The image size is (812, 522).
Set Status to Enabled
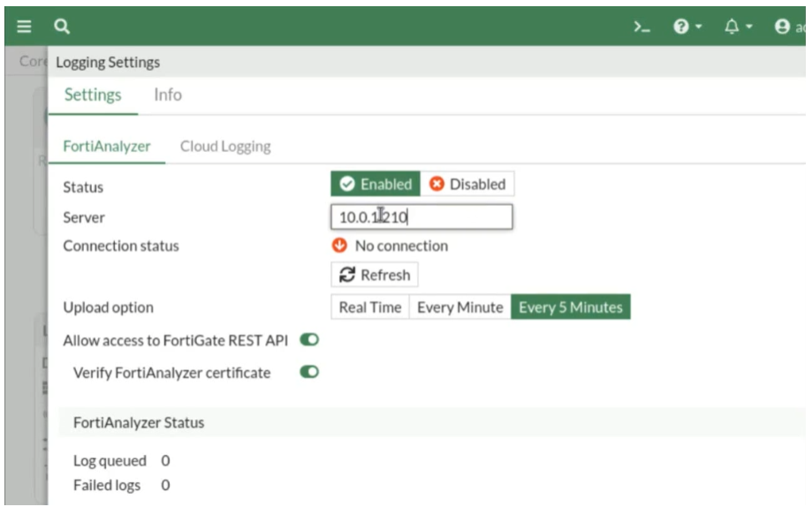tap(376, 184)
